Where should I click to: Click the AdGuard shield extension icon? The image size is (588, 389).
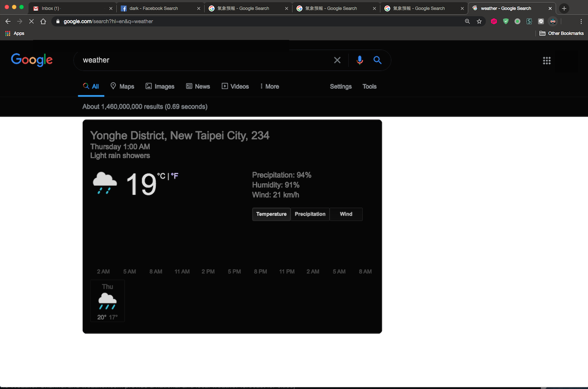coord(506,21)
